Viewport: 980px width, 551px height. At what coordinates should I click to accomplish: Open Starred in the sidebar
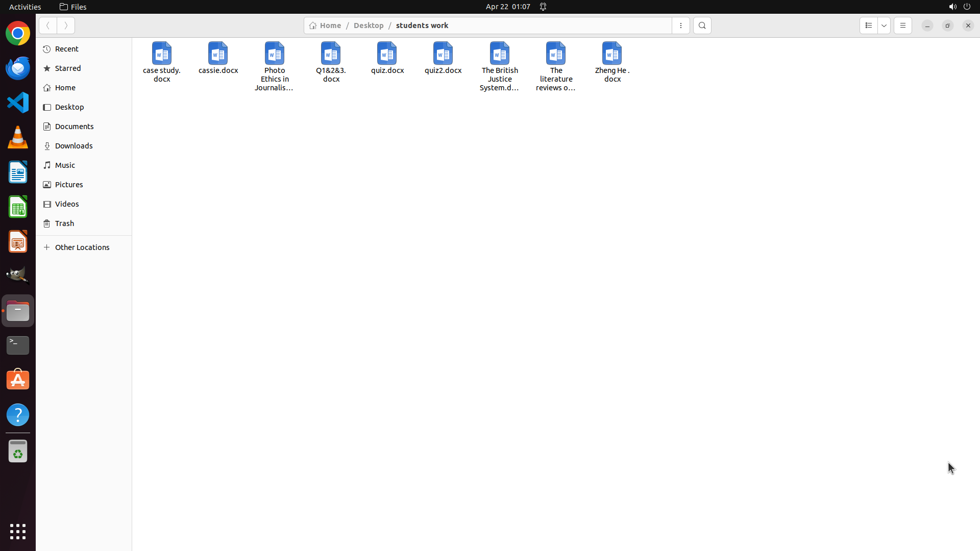[x=68, y=68]
